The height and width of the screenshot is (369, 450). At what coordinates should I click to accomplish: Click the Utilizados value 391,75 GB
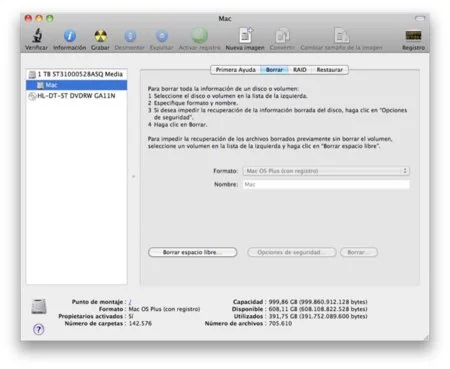(x=318, y=316)
